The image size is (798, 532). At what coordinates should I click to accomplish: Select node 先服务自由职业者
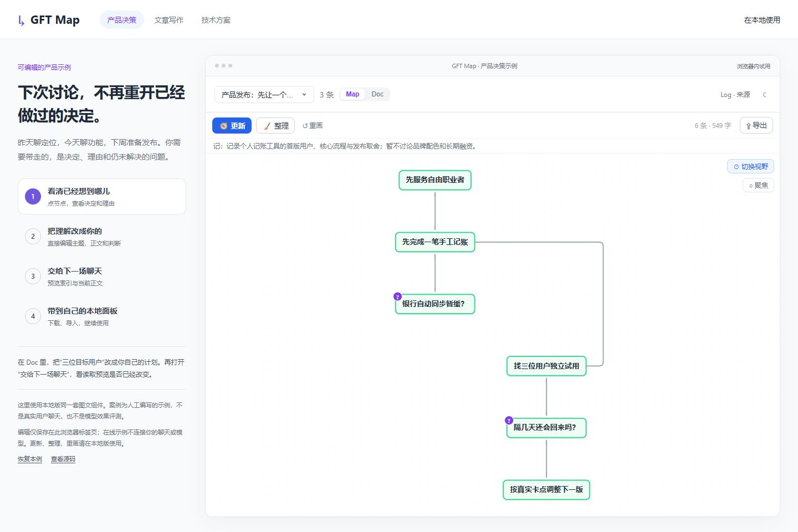(435, 180)
